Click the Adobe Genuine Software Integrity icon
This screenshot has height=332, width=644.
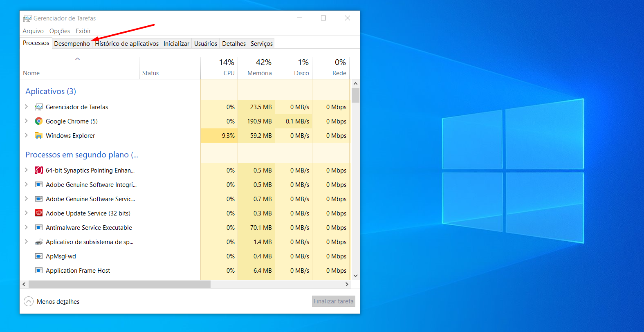pyautogui.click(x=39, y=185)
